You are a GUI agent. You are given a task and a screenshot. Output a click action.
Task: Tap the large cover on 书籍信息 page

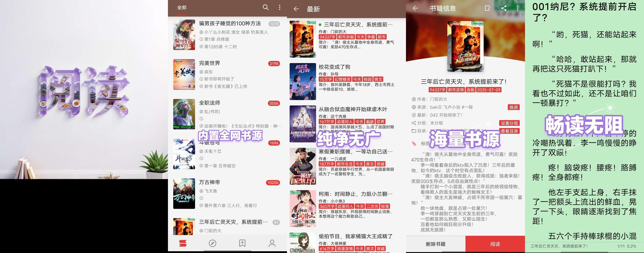[465, 46]
